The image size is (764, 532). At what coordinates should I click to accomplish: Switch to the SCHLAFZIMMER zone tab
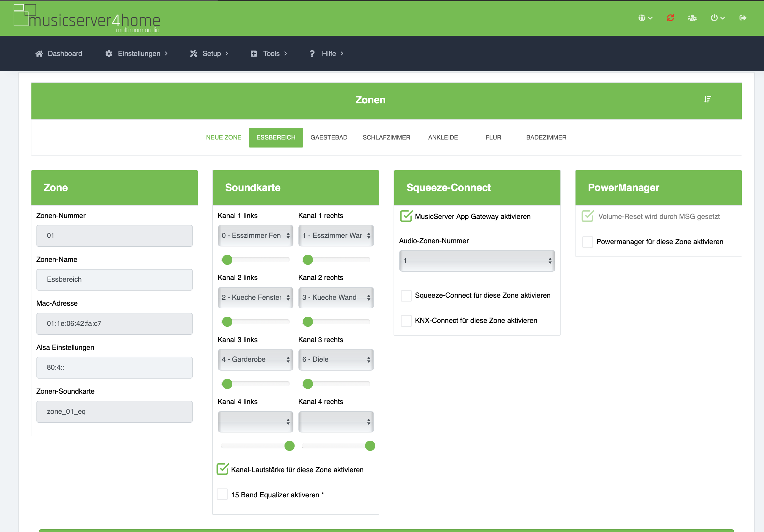pos(386,137)
